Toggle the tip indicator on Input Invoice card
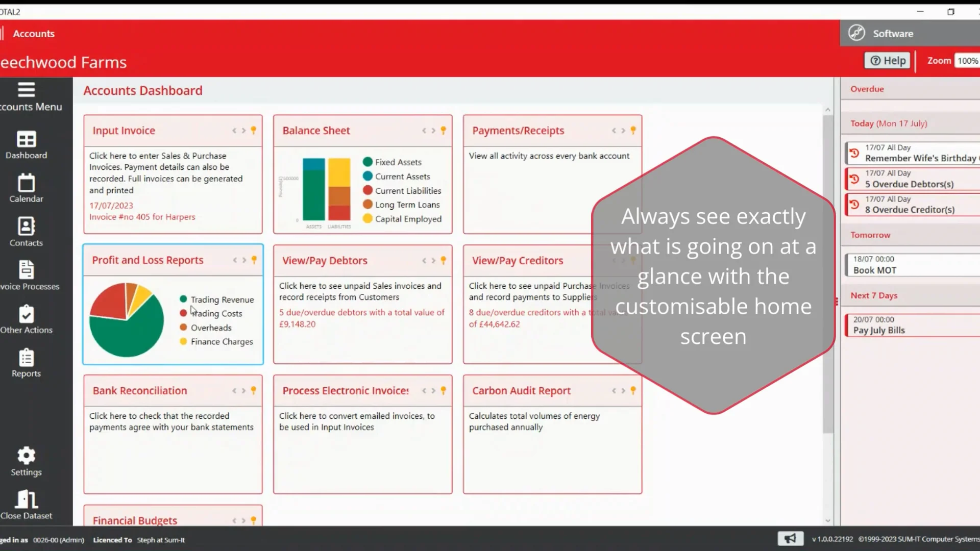 coord(254,130)
